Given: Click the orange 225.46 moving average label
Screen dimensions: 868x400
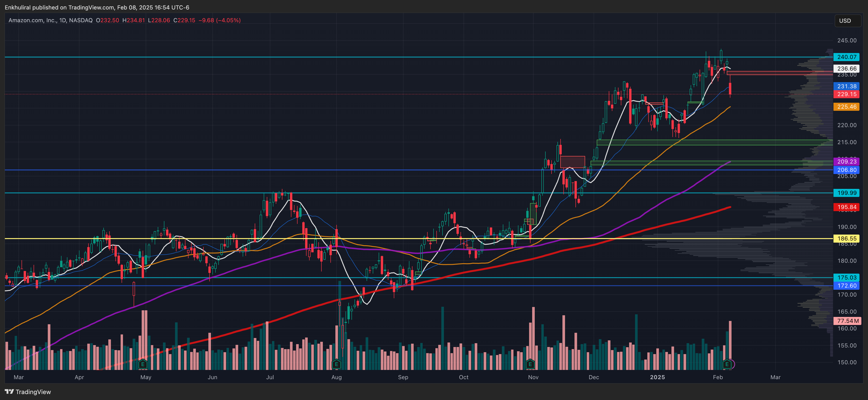Looking at the screenshot, I should pos(846,107).
